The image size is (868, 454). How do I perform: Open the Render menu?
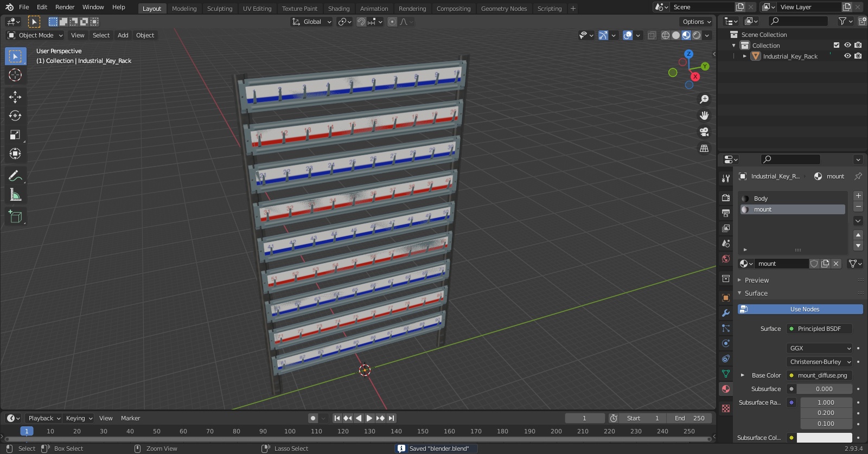coord(65,7)
